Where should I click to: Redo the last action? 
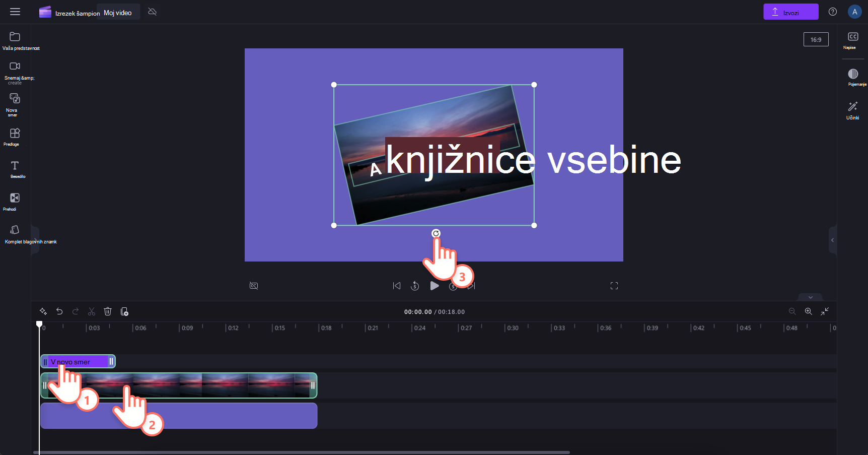(x=76, y=311)
